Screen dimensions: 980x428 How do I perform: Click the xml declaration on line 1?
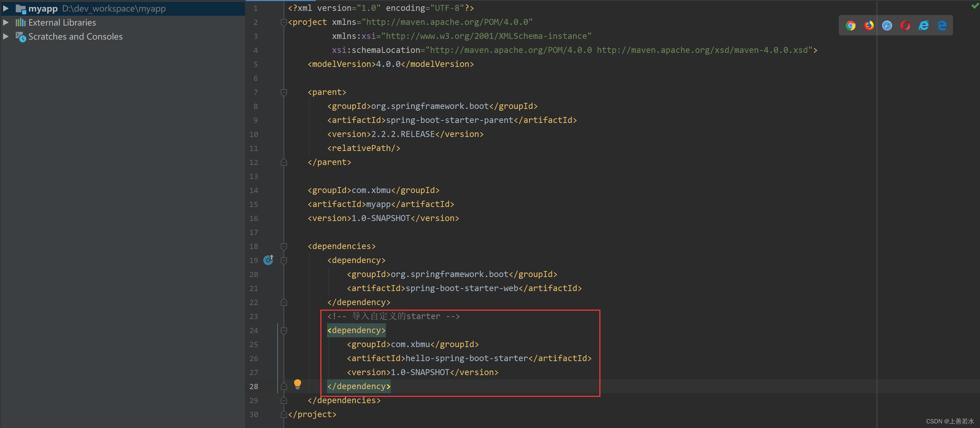381,8
